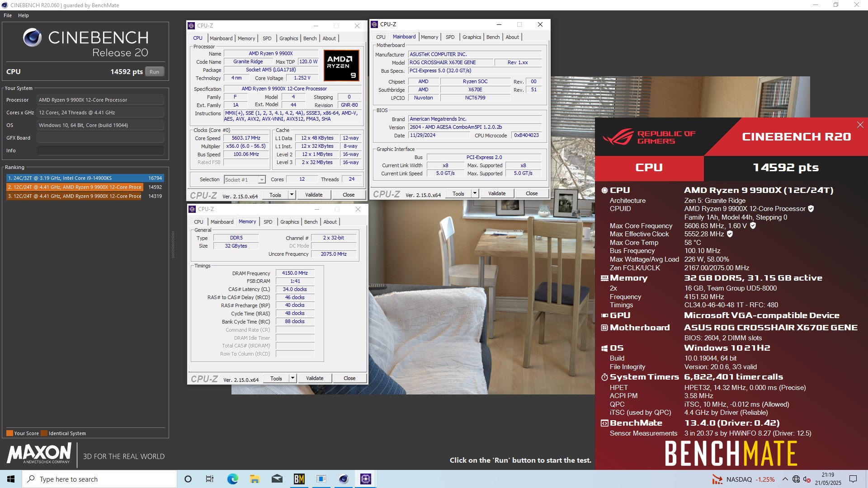The height and width of the screenshot is (488, 868).
Task: Open Task View on taskbar
Action: pos(210,479)
